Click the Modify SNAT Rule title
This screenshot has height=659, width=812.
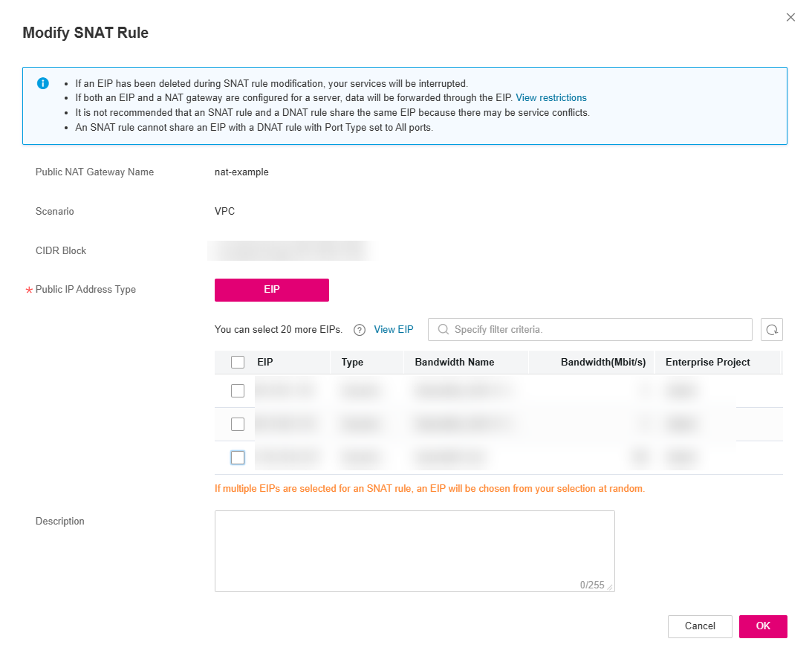pyautogui.click(x=85, y=33)
